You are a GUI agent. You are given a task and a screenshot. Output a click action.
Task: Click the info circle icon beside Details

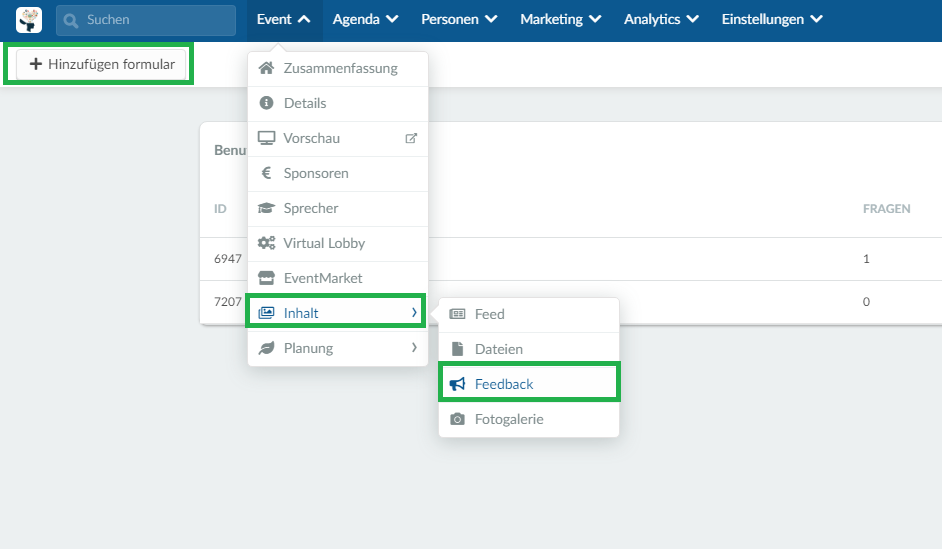click(x=266, y=103)
